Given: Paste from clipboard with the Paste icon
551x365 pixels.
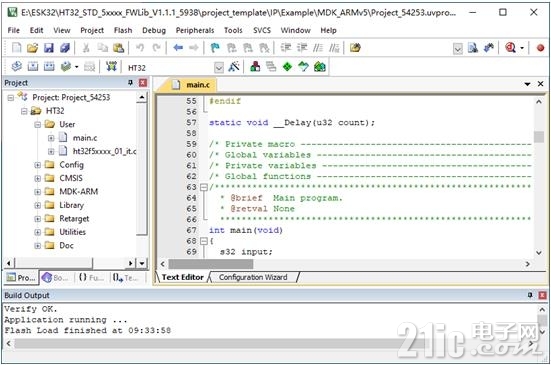Looking at the screenshot, I should 119,47.
